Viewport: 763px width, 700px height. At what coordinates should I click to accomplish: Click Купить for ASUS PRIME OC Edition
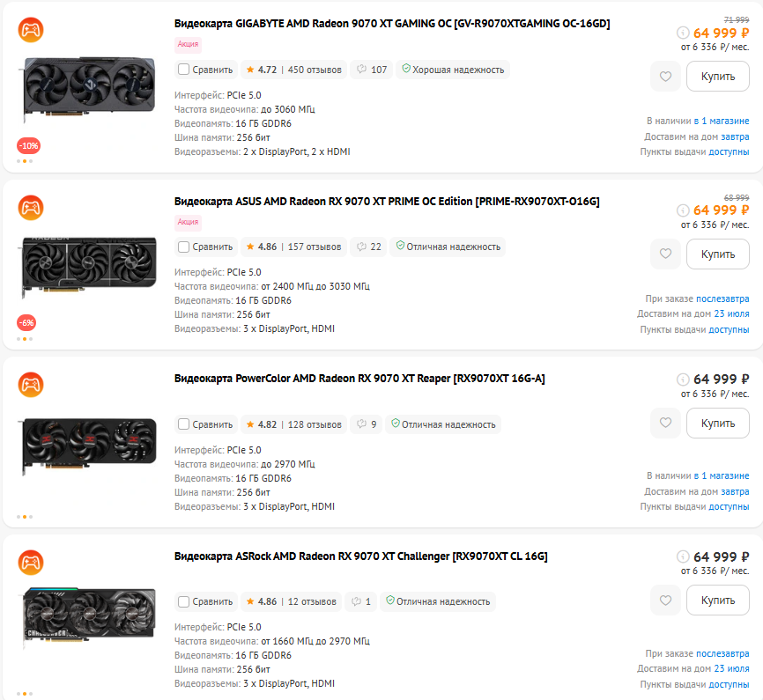pos(718,254)
